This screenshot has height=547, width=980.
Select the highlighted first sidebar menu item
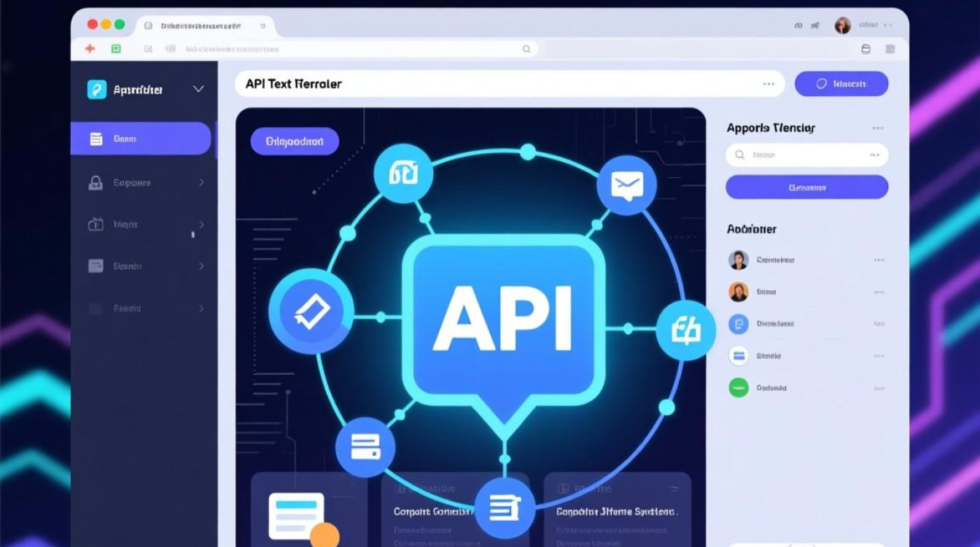click(141, 139)
